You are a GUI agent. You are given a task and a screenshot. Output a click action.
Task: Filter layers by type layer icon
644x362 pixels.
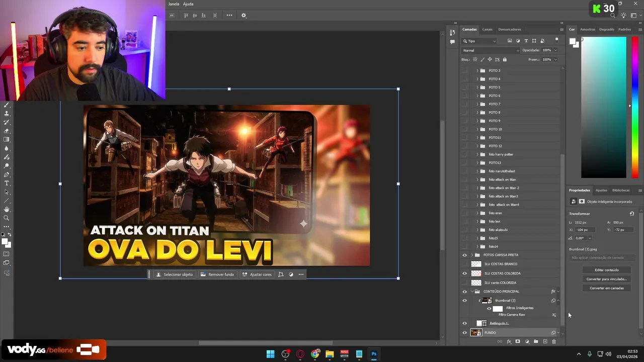click(x=526, y=41)
